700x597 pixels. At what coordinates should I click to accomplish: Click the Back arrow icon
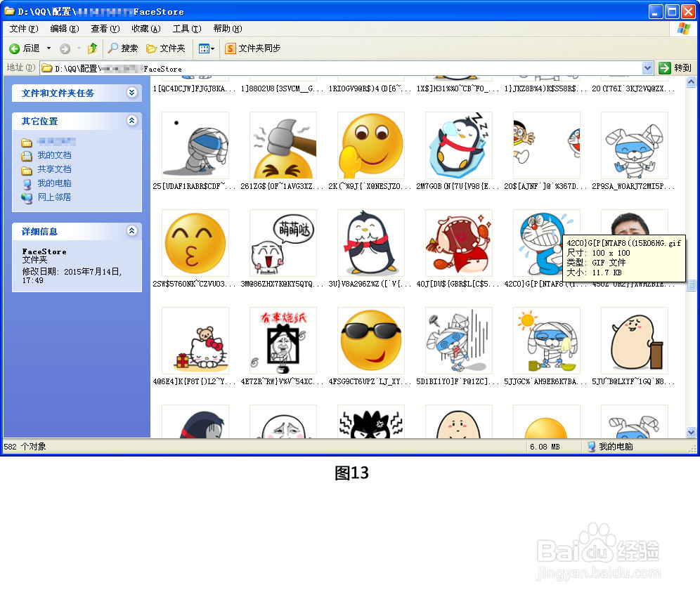14,48
